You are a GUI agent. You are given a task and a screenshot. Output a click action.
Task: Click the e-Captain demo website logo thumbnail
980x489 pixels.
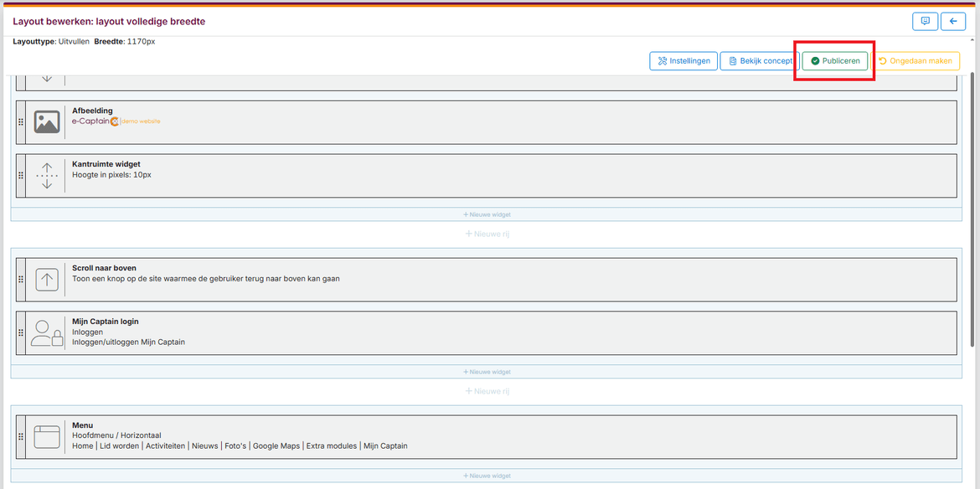coord(116,121)
